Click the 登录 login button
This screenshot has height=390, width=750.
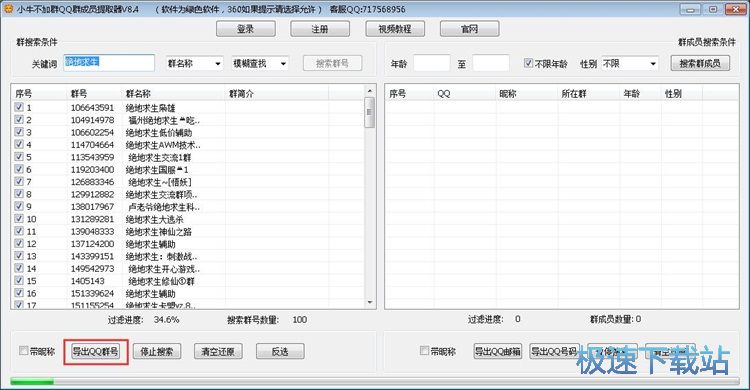245,29
